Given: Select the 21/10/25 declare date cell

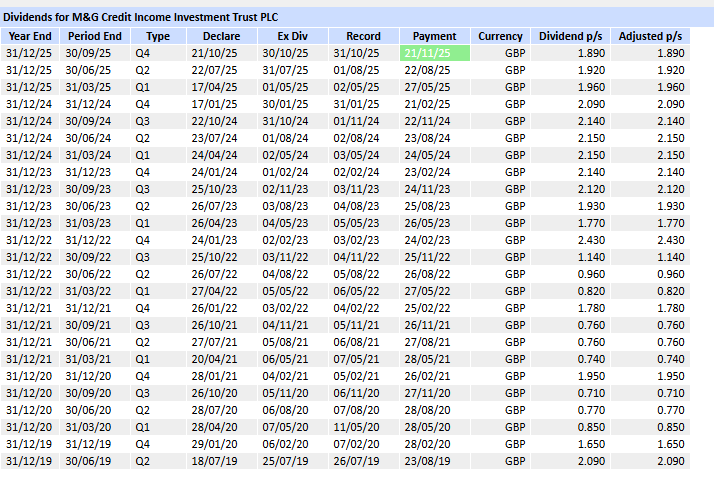Looking at the screenshot, I should click(214, 52).
